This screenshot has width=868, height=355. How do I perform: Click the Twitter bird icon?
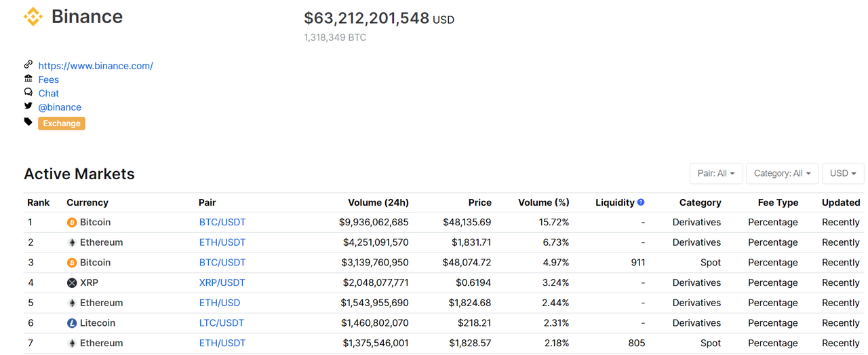coord(28,106)
